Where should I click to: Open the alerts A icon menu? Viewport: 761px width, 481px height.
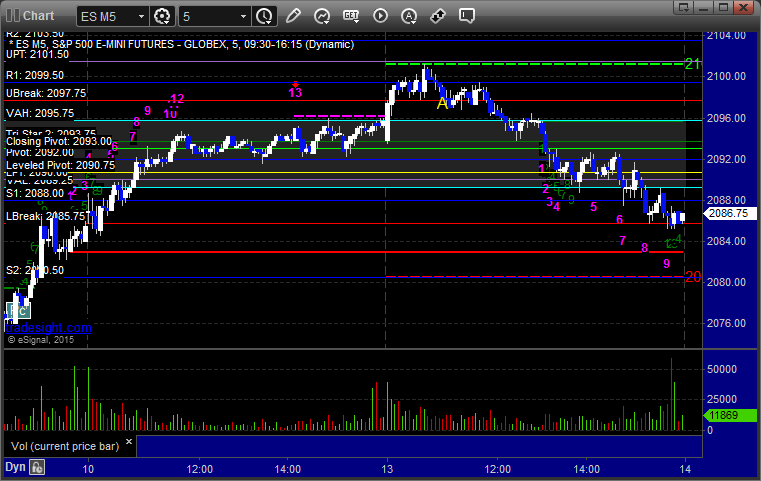pos(409,16)
